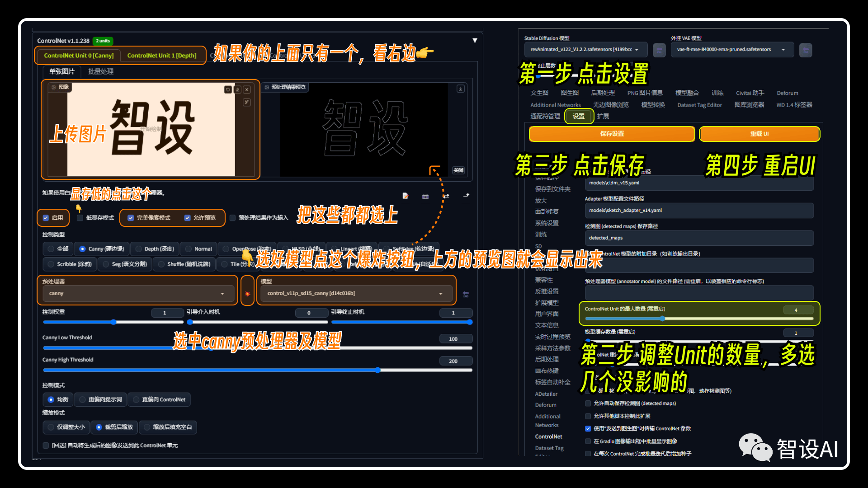Image resolution: width=868 pixels, height=488 pixels.
Task: Click the swap arrows mirror icon
Action: [x=446, y=196]
